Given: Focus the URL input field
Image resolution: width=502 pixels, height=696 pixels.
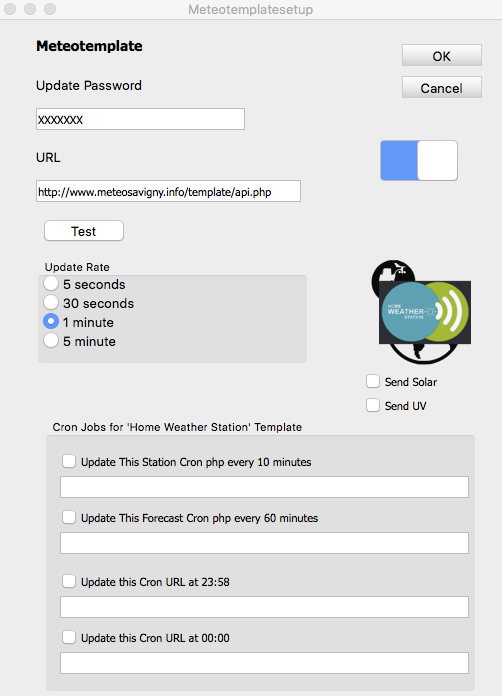Looking at the screenshot, I should [x=168, y=191].
